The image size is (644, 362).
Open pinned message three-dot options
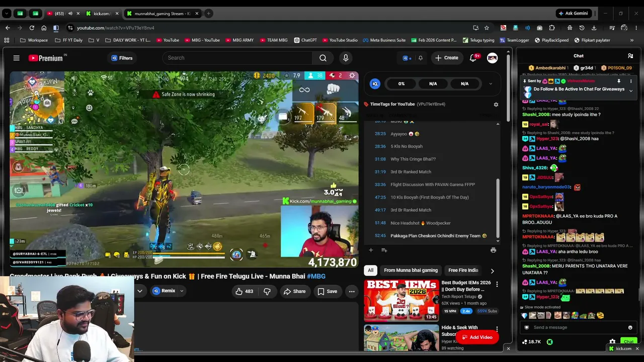coord(631,81)
